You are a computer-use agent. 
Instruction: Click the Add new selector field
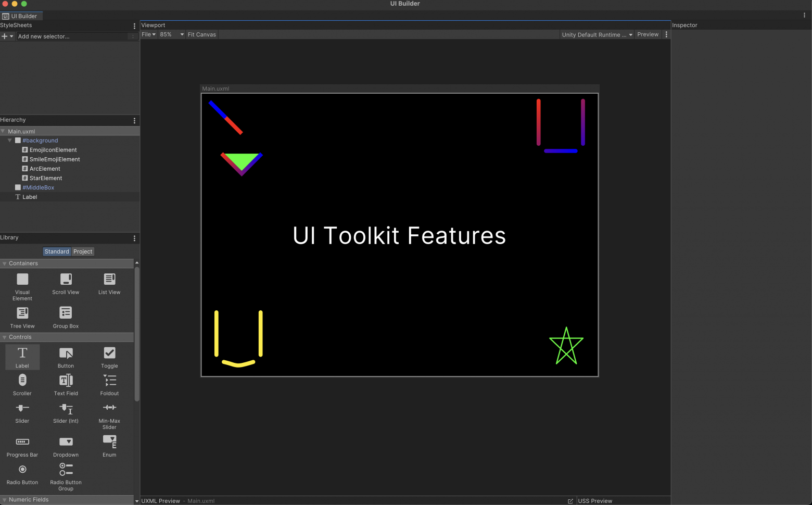point(72,36)
